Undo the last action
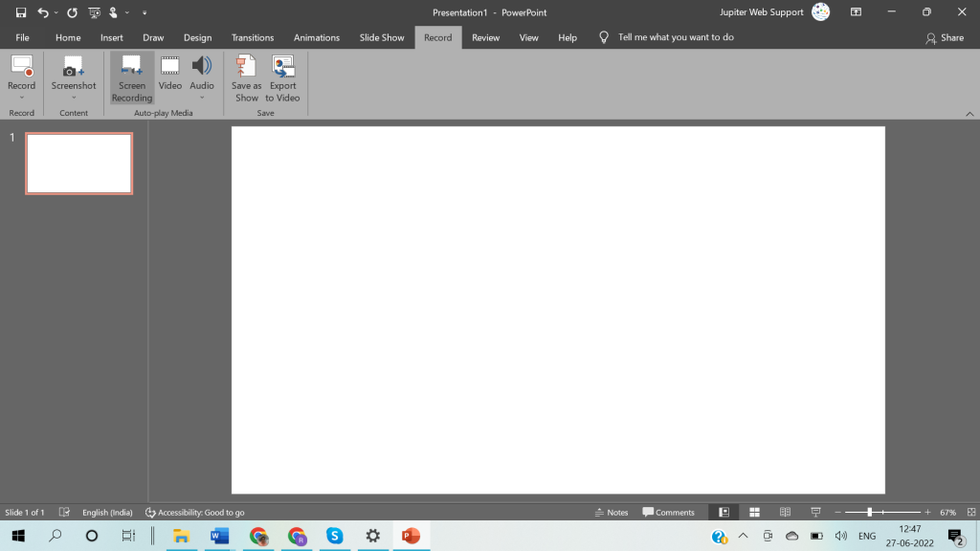This screenshot has width=980, height=551. click(42, 12)
